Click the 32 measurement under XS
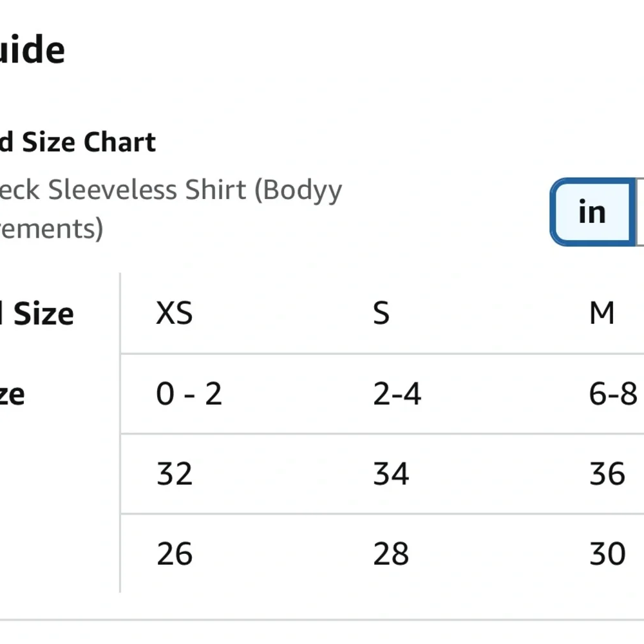The height and width of the screenshot is (644, 644). (x=175, y=474)
